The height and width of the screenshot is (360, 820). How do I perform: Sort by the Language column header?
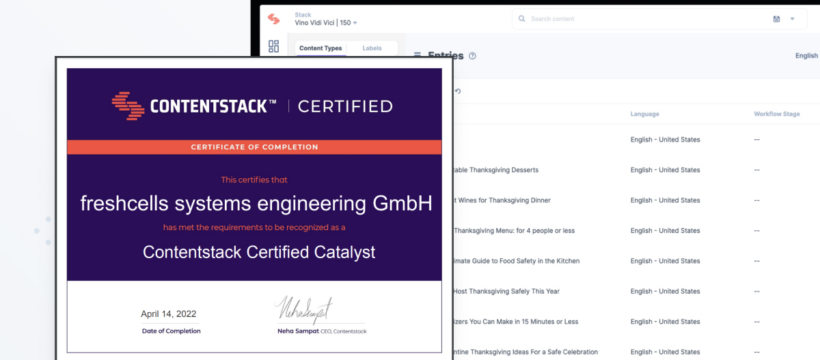(644, 114)
